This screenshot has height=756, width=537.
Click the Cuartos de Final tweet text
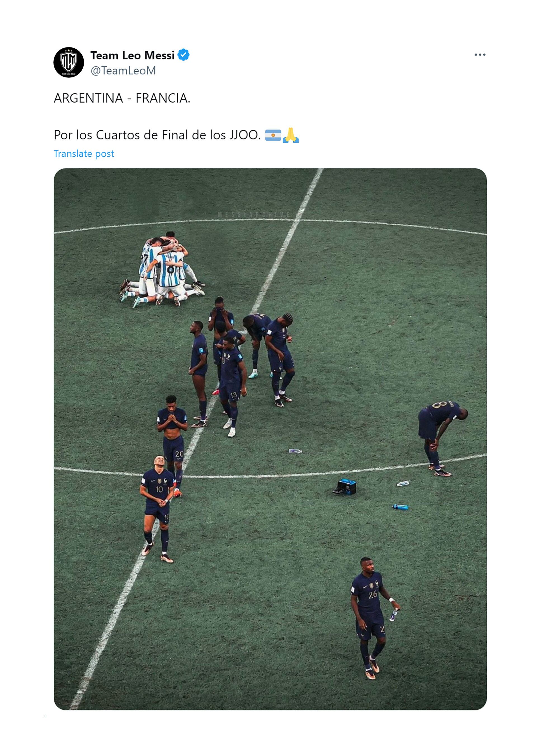[157, 135]
